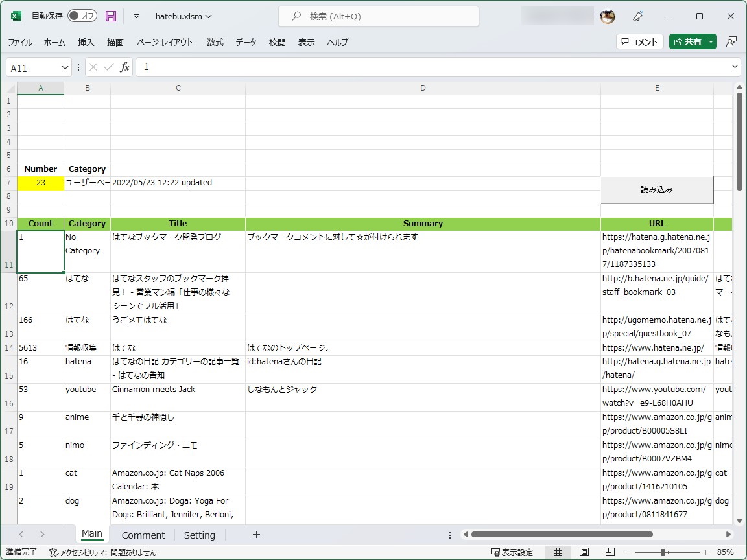Open the 描画 ribbon tab

115,42
